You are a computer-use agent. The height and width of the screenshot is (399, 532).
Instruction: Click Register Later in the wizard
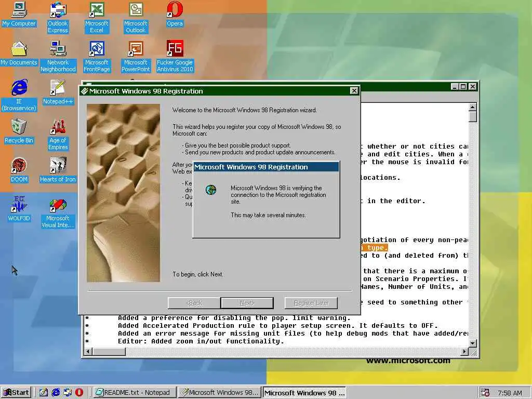coord(311,303)
